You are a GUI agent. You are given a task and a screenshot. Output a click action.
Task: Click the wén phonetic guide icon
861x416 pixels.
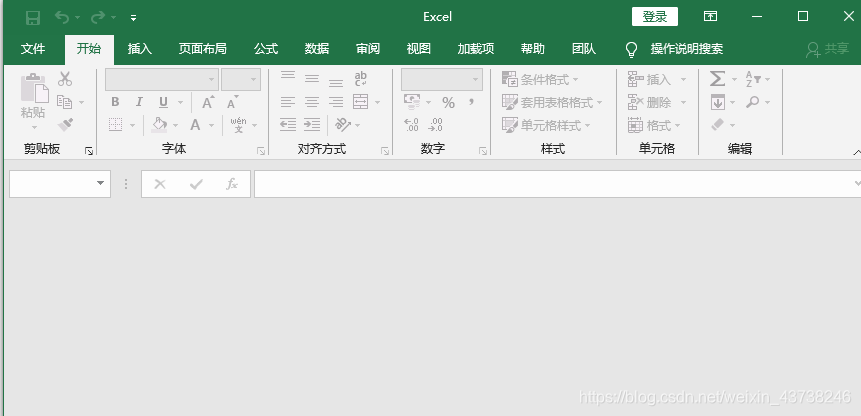click(x=238, y=125)
